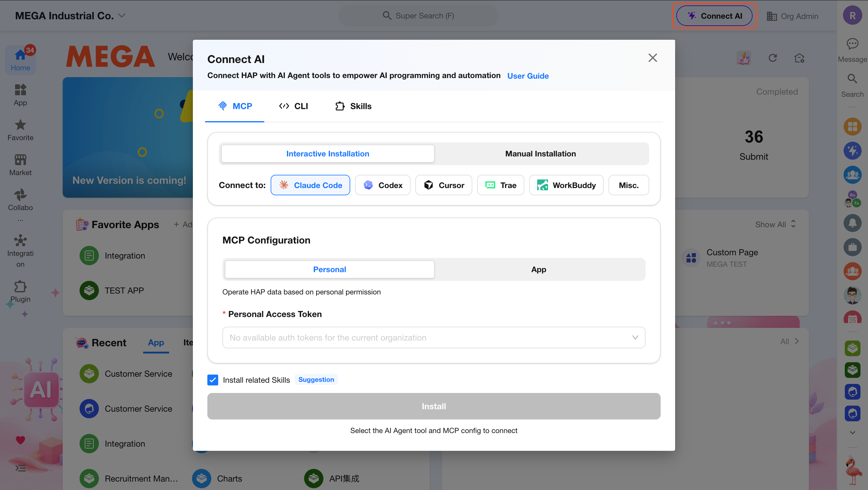Focus the Super Search field

(418, 15)
